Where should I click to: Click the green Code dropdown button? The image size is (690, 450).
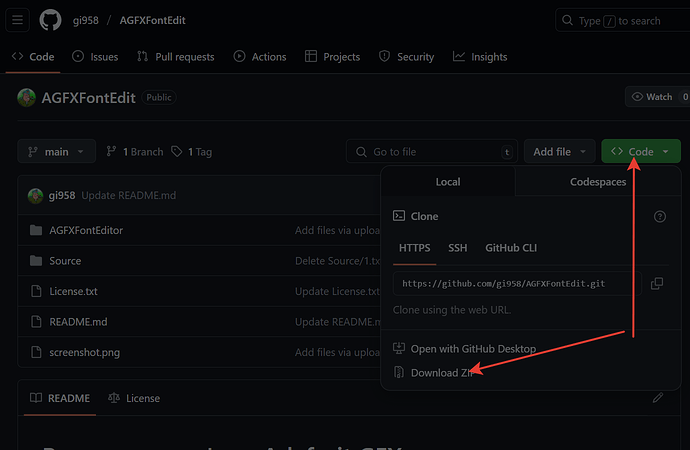641,152
